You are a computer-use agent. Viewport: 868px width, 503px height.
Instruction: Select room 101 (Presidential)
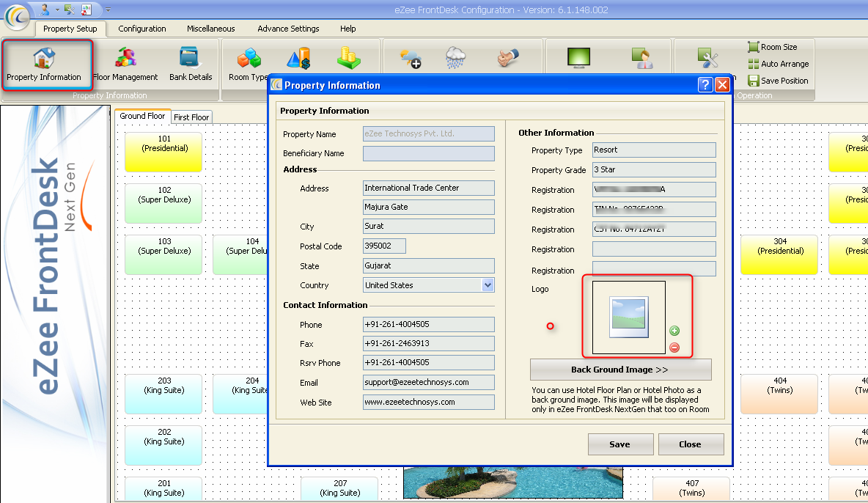[164, 152]
